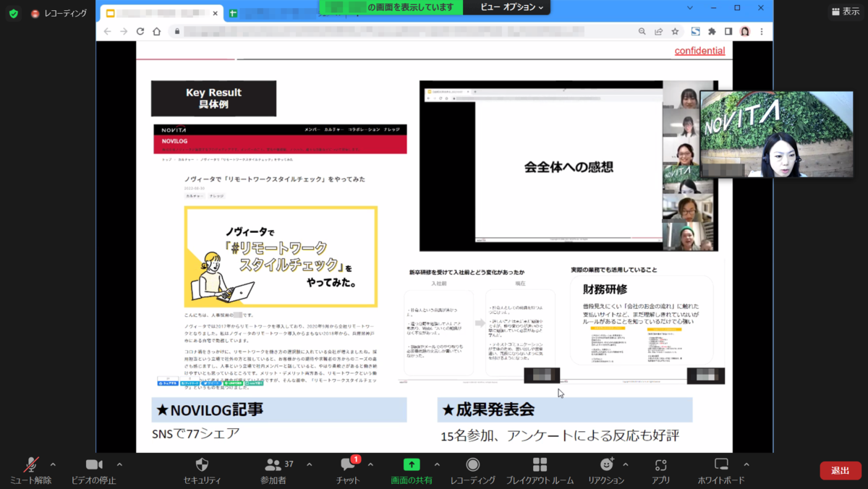Click the blue extension icon in Chrome toolbar
Viewport: 868px width, 489px height.
695,31
